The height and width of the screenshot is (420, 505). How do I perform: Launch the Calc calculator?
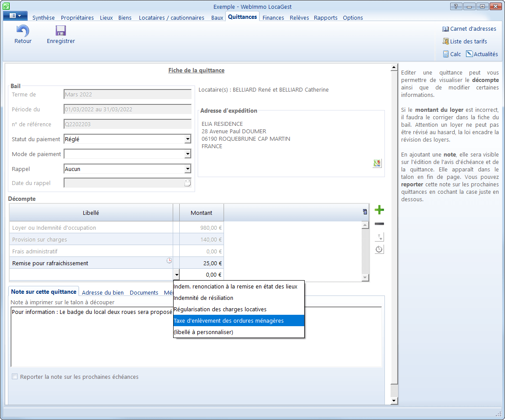point(452,54)
